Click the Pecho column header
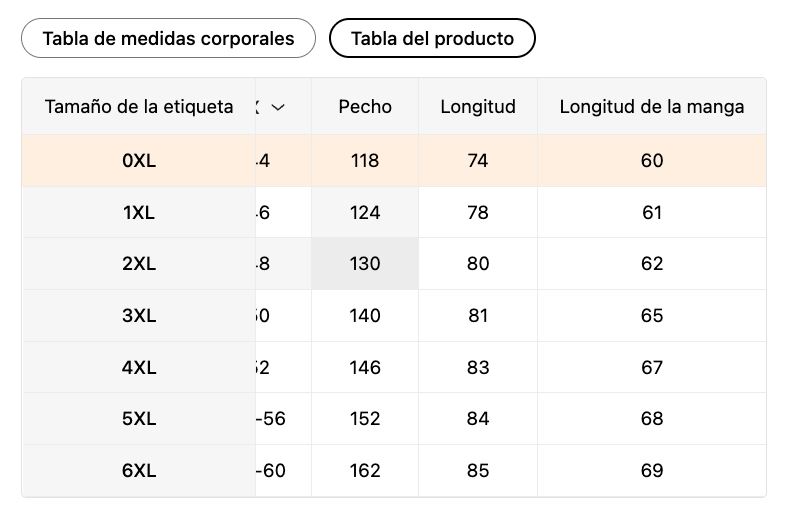Screen dimensions: 788x514 tap(365, 107)
